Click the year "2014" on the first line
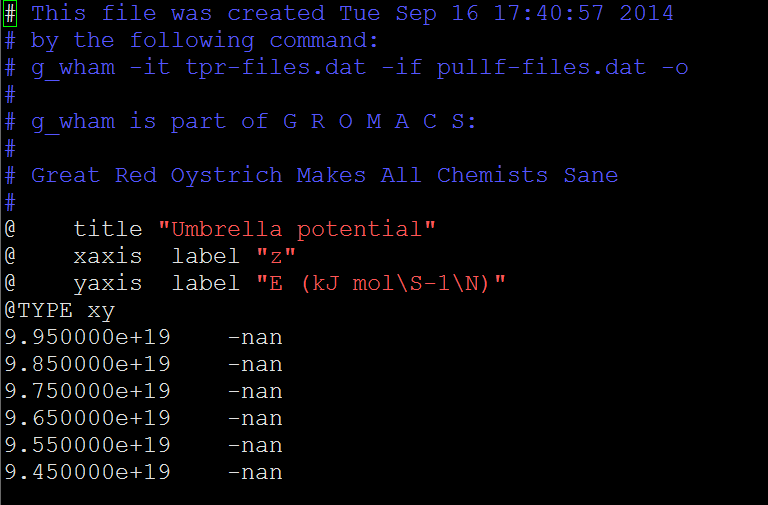The width and height of the screenshot is (768, 505). [x=646, y=14]
